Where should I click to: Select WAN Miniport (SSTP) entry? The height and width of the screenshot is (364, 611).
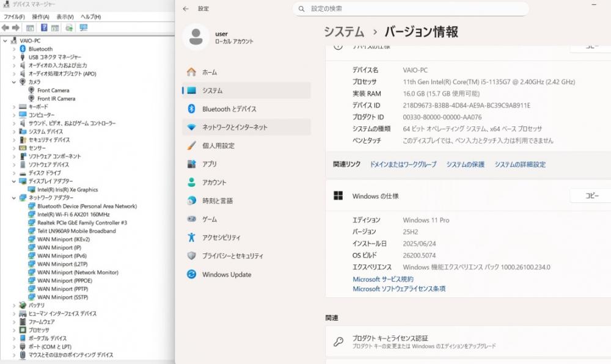pos(63,297)
